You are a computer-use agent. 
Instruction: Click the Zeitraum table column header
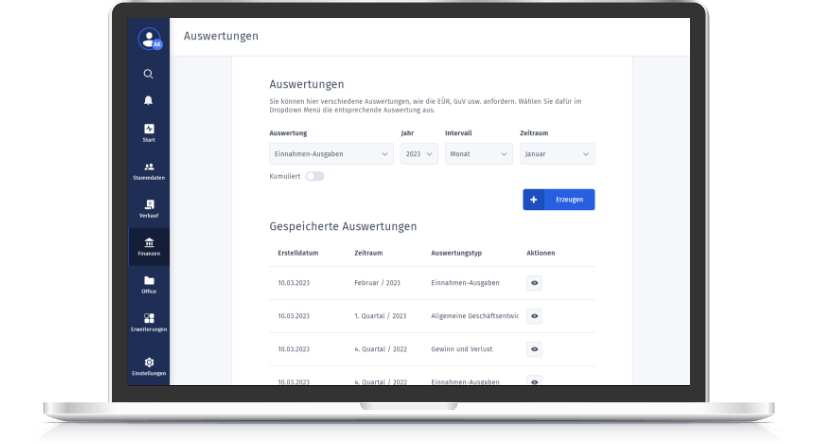[x=368, y=253]
